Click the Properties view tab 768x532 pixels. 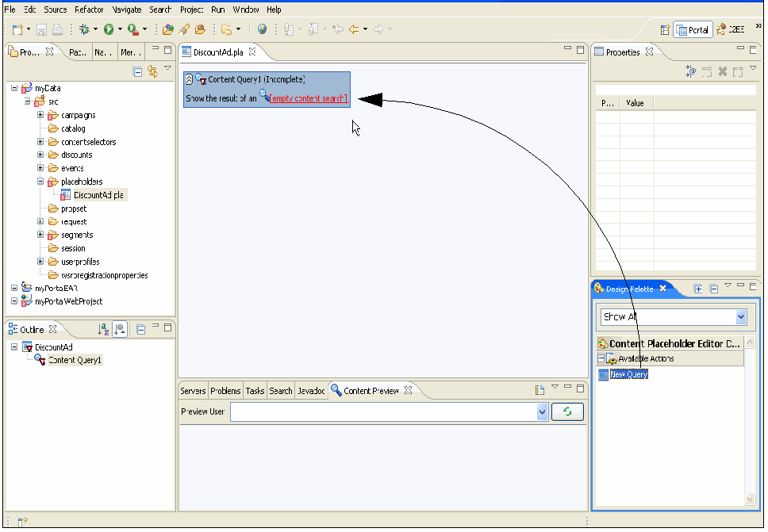(623, 52)
